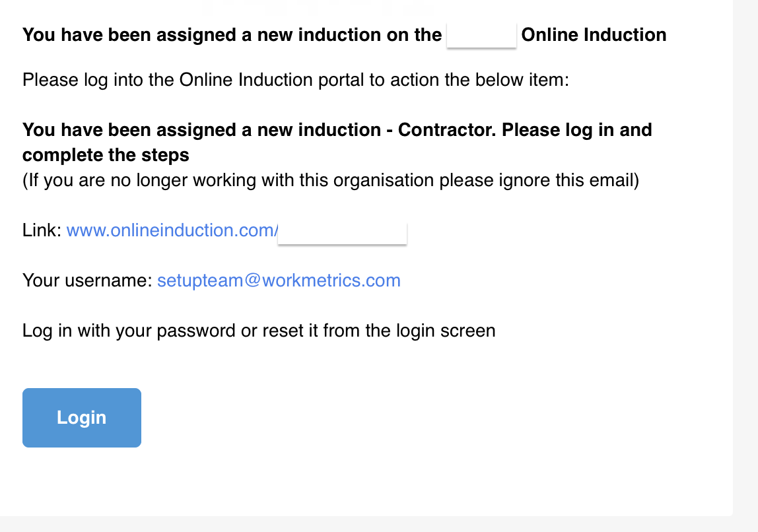Click the empty white space below the Login button
This screenshot has height=532, width=758.
tap(338, 481)
